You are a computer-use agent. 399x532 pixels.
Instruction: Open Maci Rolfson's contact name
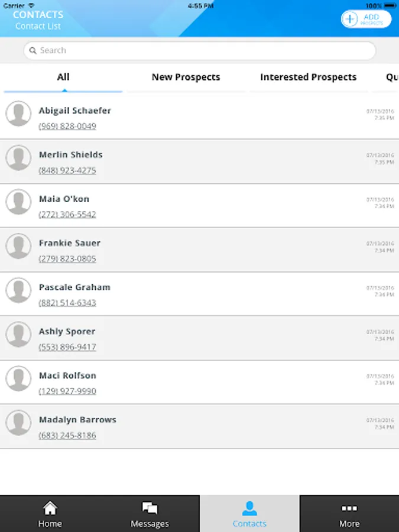pyautogui.click(x=67, y=376)
